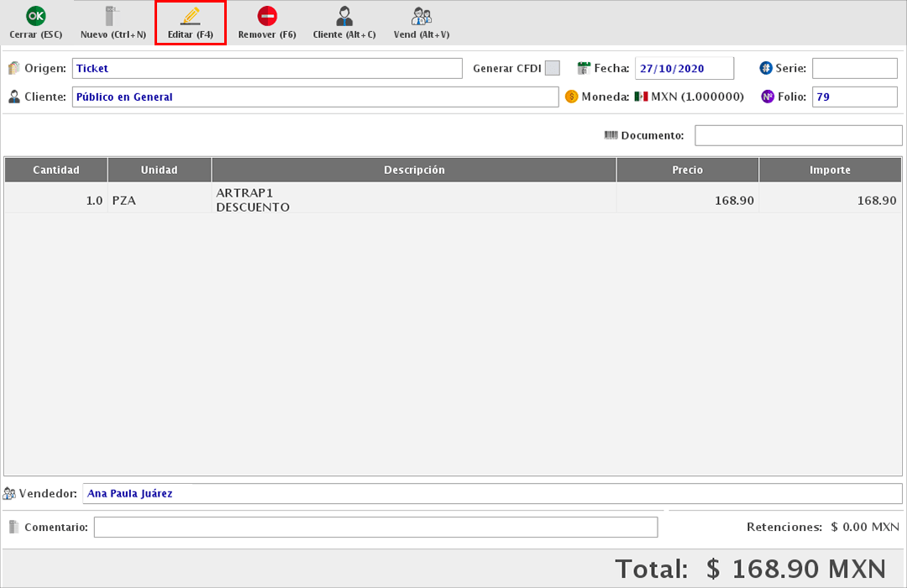Click the Origen field showing Ticket
The height and width of the screenshot is (588, 907).
(x=267, y=69)
